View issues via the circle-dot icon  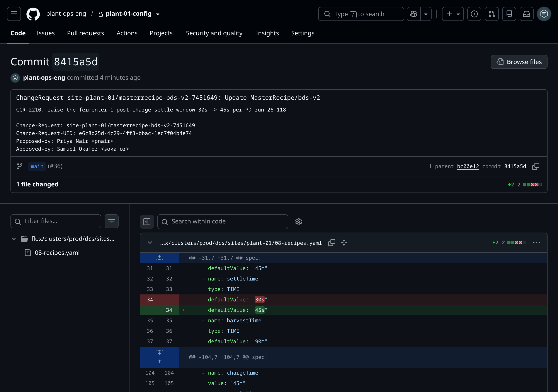pos(474,14)
